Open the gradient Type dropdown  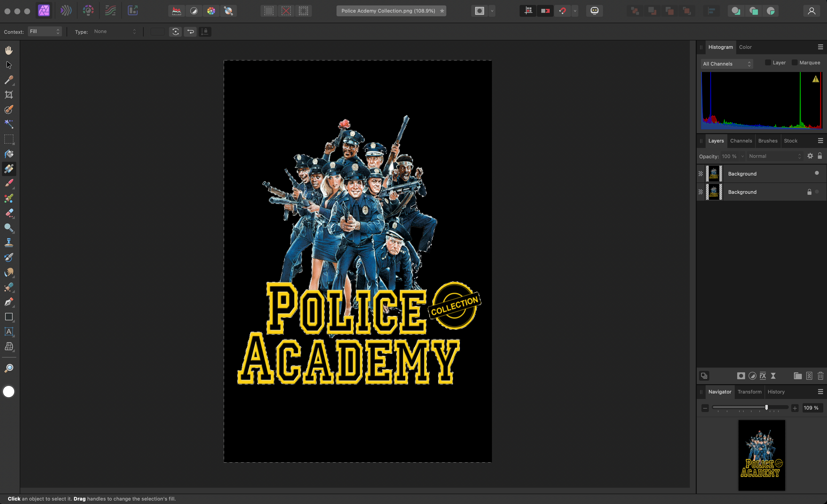(115, 32)
